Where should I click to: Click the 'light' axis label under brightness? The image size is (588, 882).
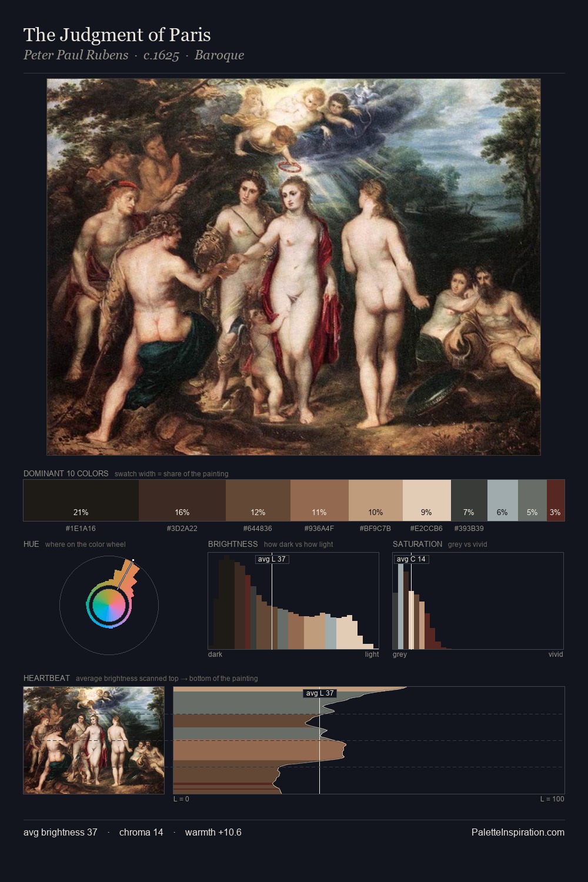pos(372,654)
